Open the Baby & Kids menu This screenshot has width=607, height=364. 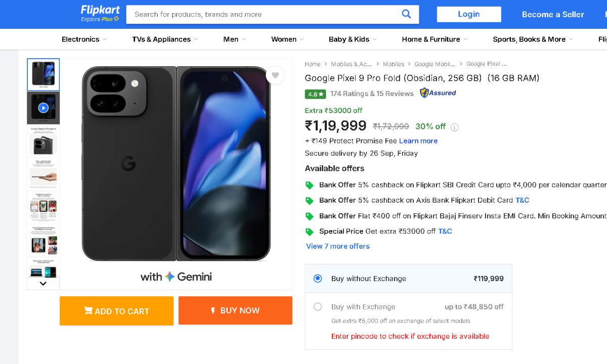click(353, 39)
